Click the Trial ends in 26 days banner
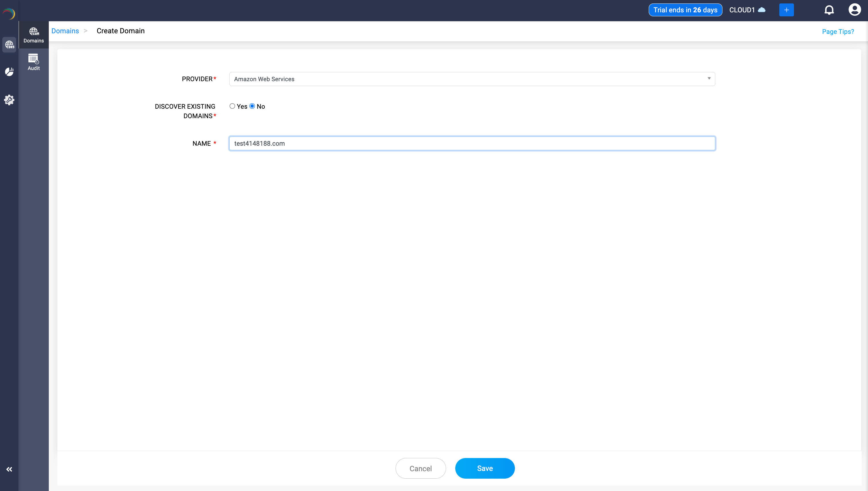The width and height of the screenshot is (868, 491). click(685, 10)
